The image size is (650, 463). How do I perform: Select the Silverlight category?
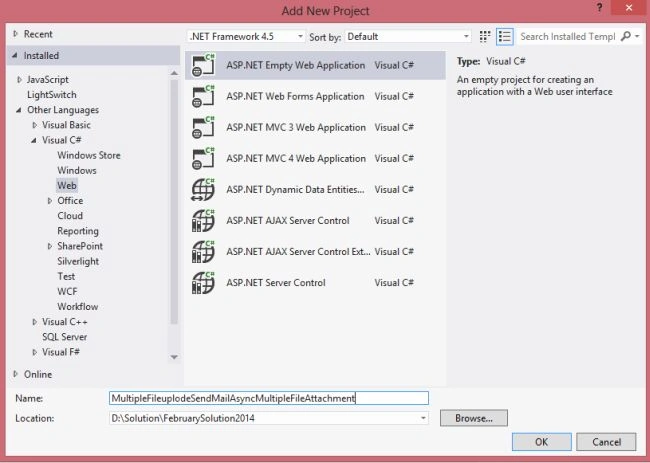[x=78, y=261]
